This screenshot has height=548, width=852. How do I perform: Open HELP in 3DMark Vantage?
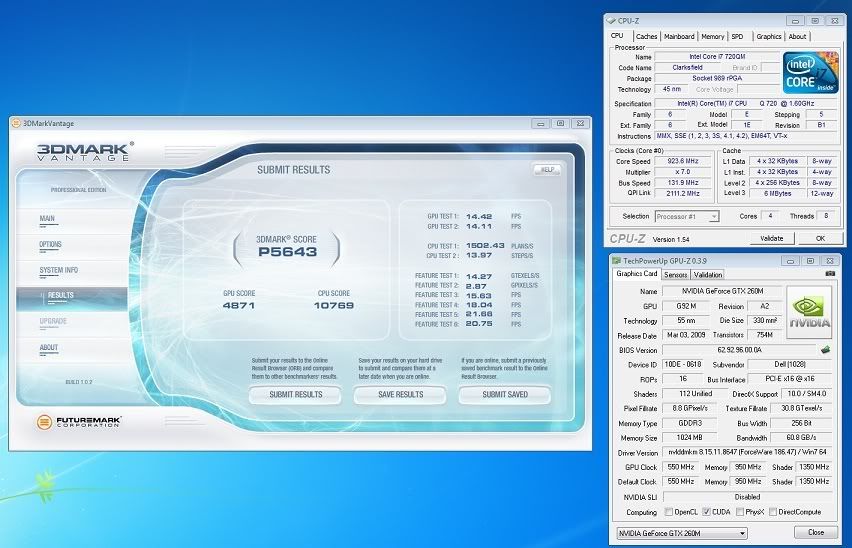[x=547, y=169]
